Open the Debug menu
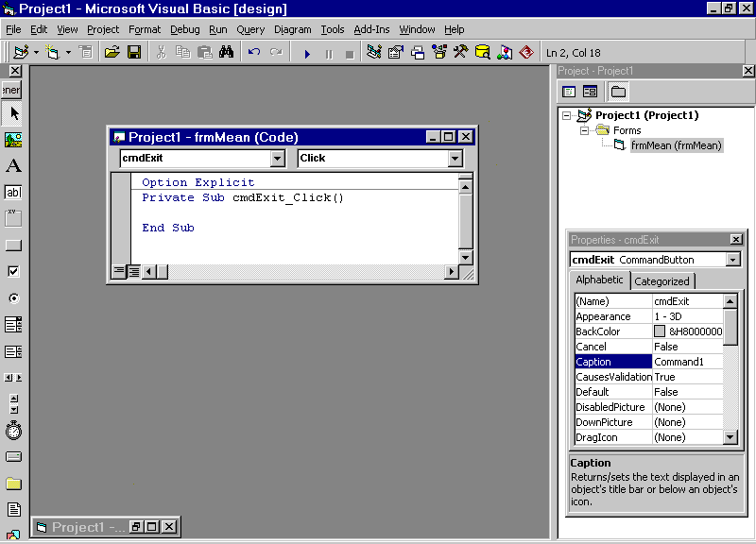Viewport: 756px width, 544px height. [184, 30]
